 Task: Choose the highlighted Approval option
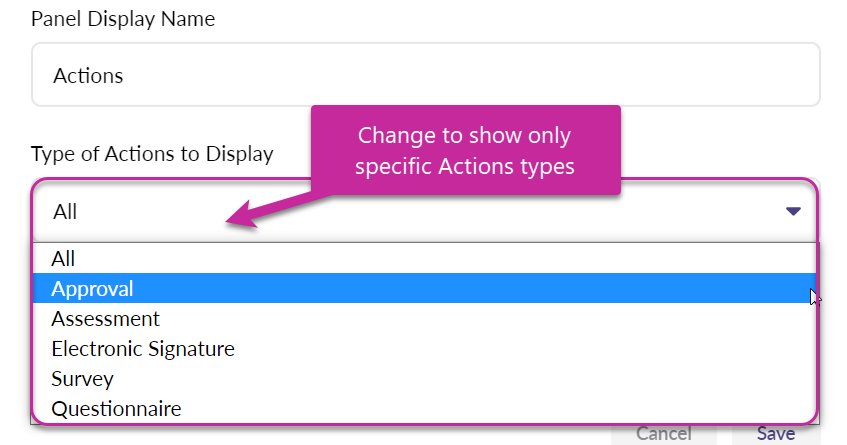(x=93, y=289)
